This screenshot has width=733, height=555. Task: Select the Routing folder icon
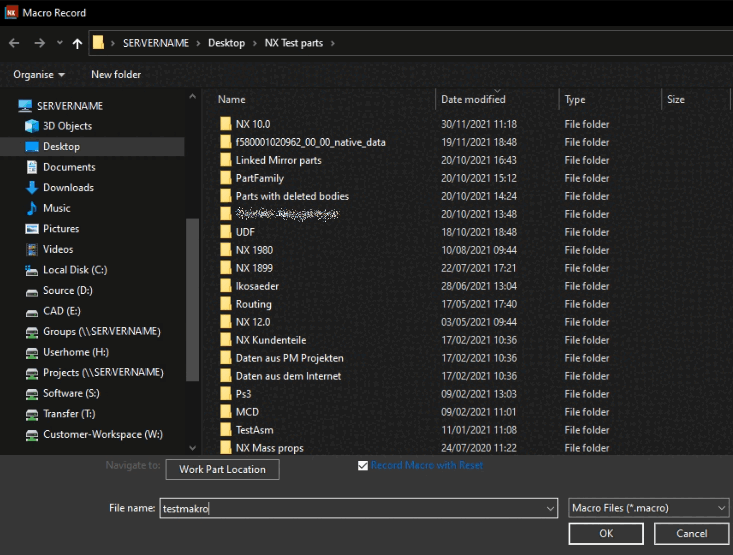[x=226, y=304]
